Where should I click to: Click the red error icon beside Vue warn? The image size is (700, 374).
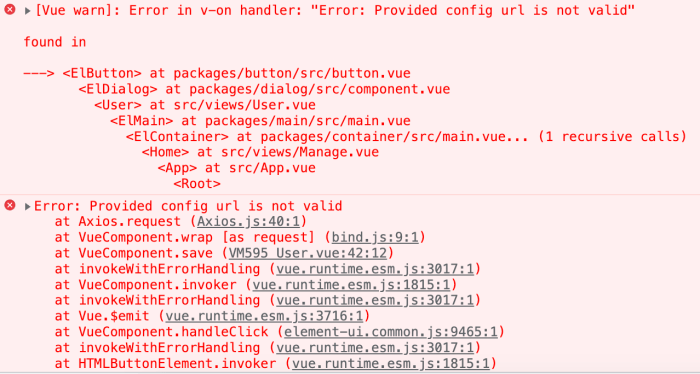(9, 9)
